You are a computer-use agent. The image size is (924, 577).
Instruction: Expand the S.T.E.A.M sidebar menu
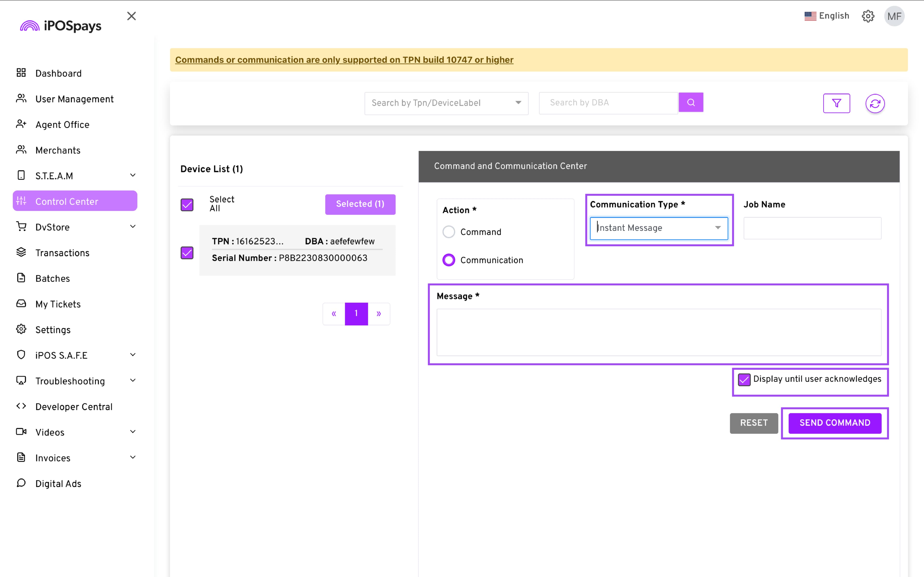coord(75,176)
